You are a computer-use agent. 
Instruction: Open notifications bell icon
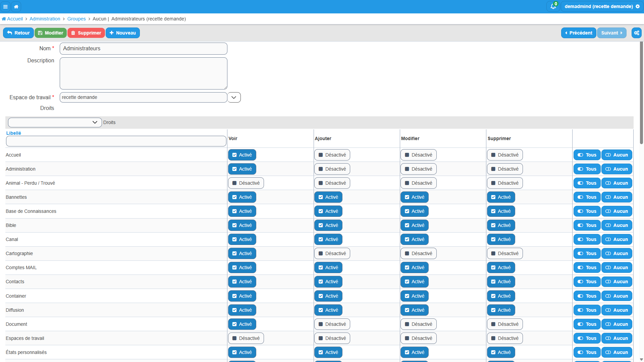coord(553,6)
